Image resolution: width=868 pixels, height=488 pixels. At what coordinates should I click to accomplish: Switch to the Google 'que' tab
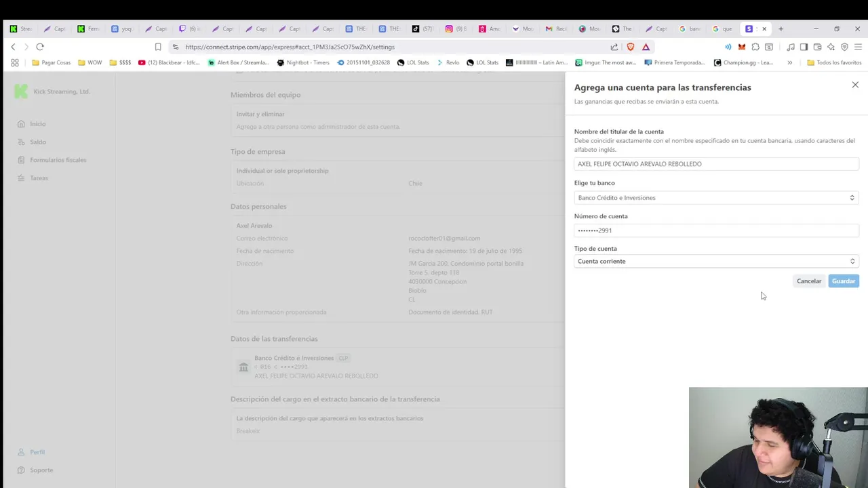tap(722, 29)
